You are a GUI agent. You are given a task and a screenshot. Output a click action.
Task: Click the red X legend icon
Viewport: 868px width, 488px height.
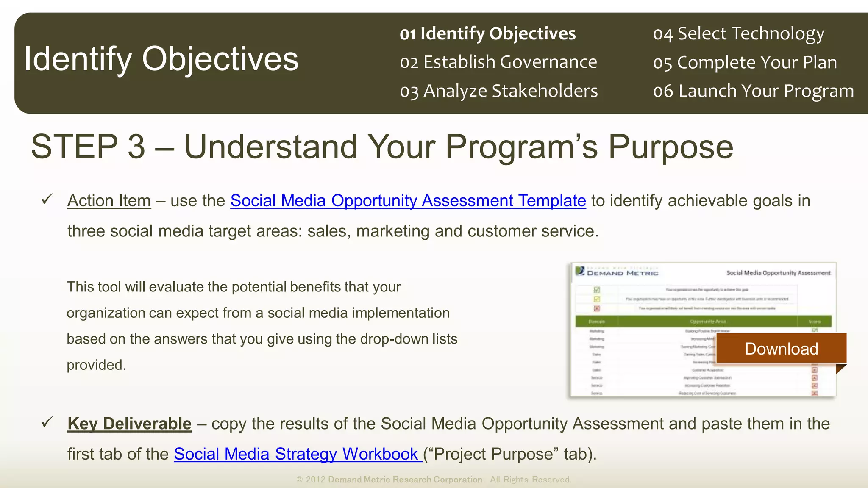(x=597, y=308)
